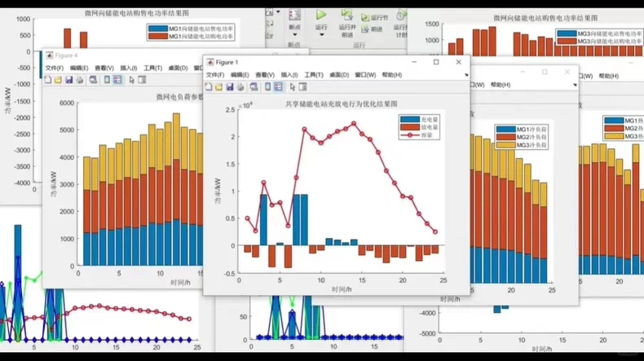The height and width of the screenshot is (361, 644).
Task: Click Open File icon in Figure 1 toolbar
Action: (x=219, y=86)
